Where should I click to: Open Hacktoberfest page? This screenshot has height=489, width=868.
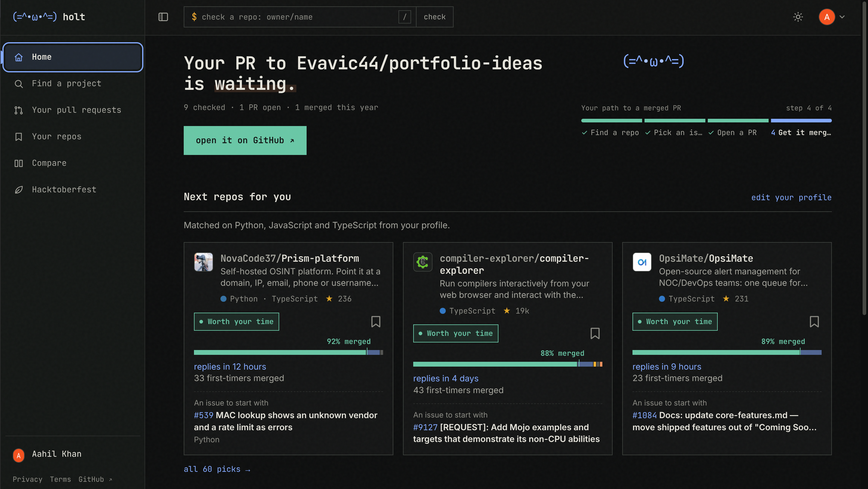pyautogui.click(x=73, y=190)
